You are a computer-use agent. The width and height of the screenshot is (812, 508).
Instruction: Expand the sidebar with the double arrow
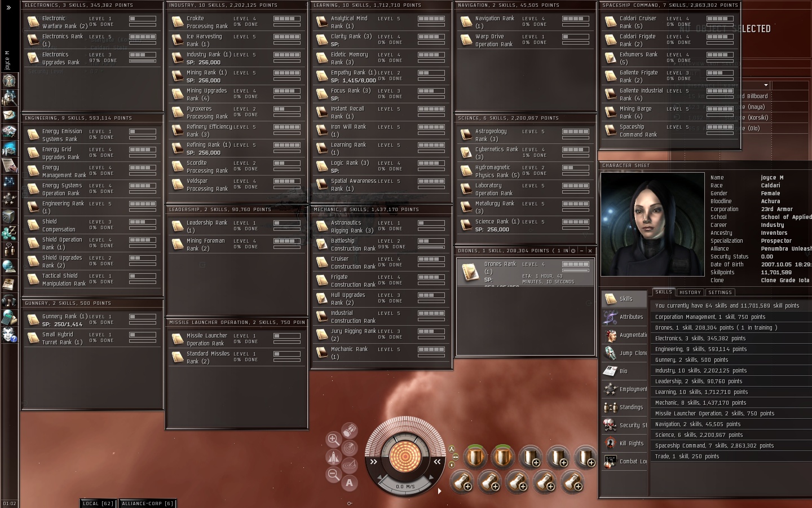[x=8, y=7]
